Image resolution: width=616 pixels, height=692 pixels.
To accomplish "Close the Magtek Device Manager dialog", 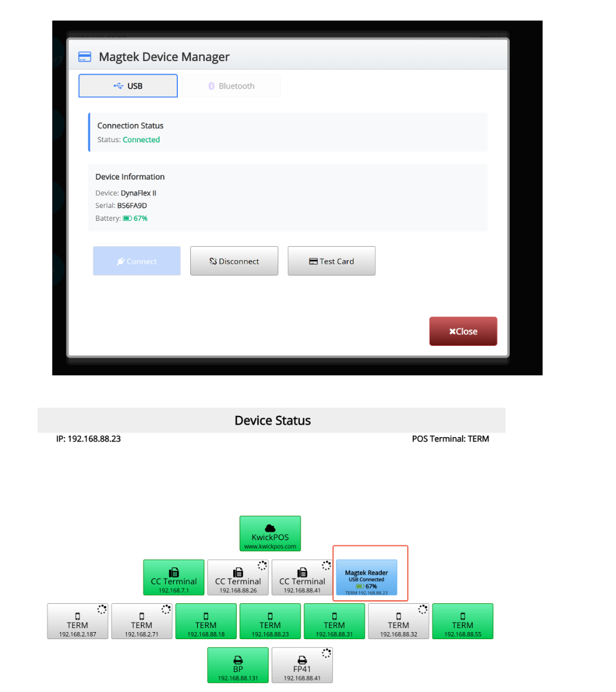I will coord(463,331).
